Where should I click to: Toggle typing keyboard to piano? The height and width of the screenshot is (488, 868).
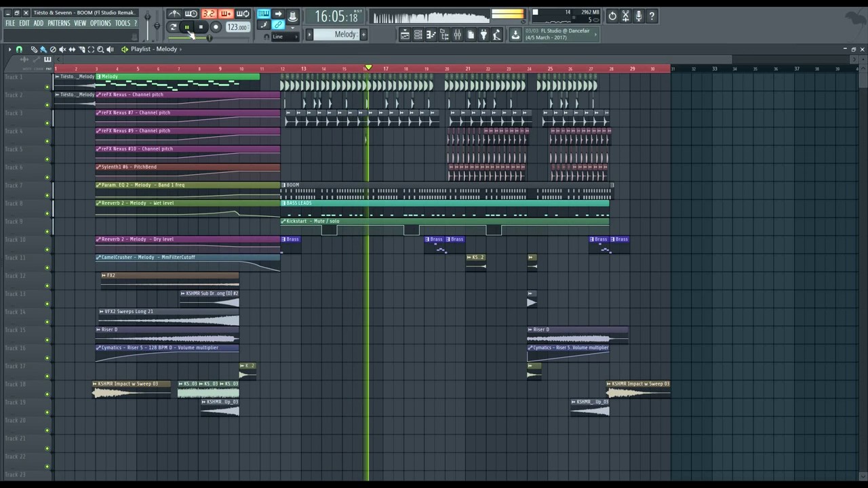coord(263,14)
